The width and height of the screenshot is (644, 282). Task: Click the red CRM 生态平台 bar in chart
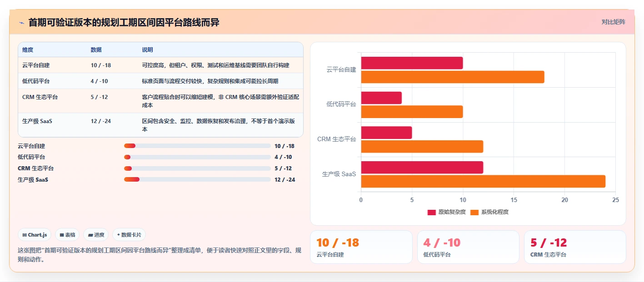coord(386,133)
